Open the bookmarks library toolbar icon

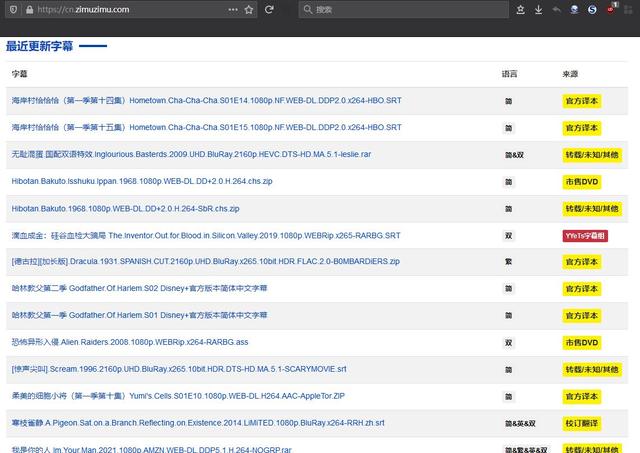coord(520,9)
